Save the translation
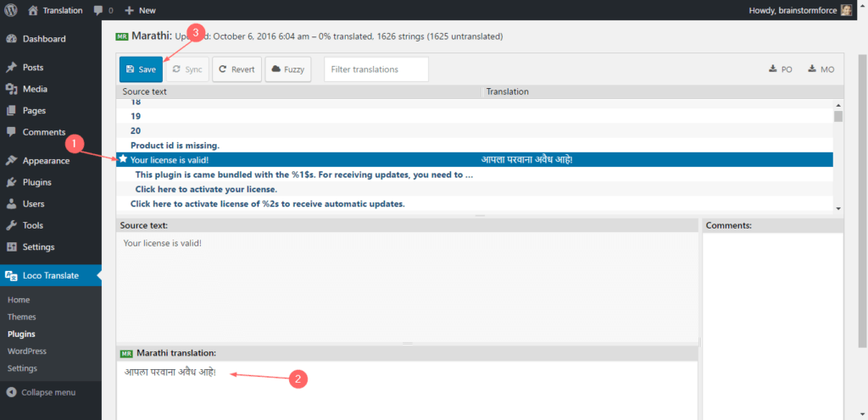Screen dimensions: 868x420 coord(141,69)
